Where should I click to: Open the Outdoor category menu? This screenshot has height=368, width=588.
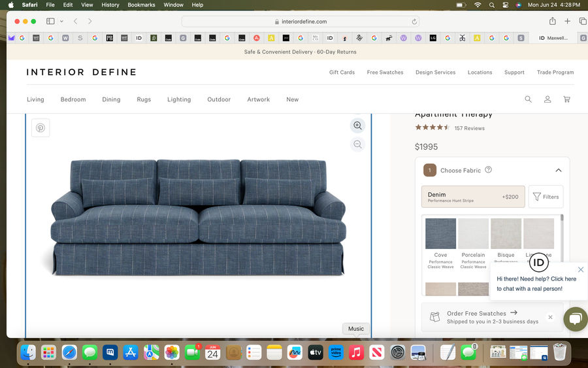[x=219, y=99]
